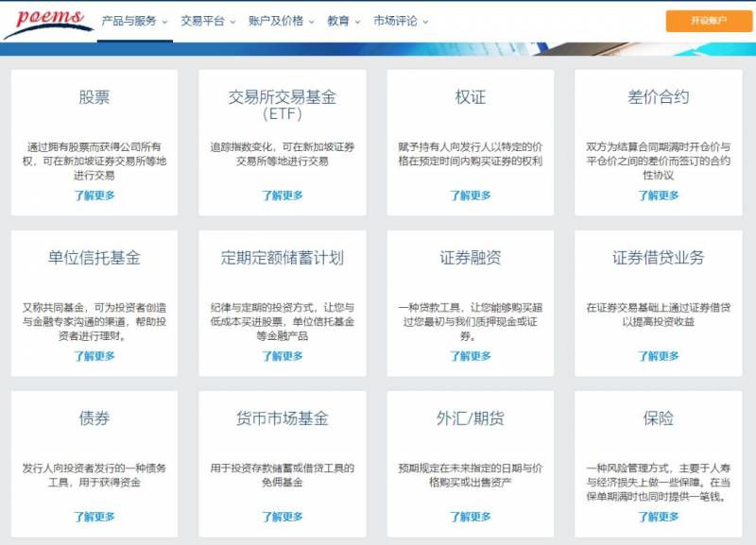Image resolution: width=756 pixels, height=545 pixels.
Task: Open the 教育 menu
Action: 343,21
